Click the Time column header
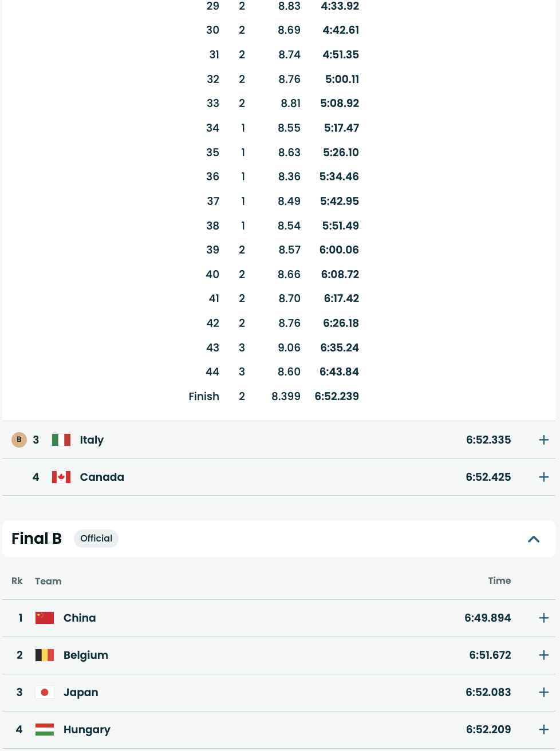The image size is (560, 751). (499, 580)
